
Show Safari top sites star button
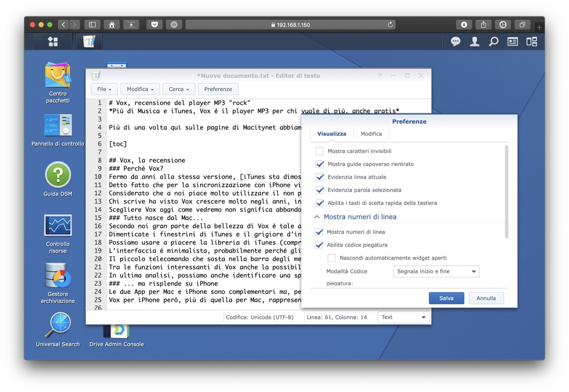click(131, 25)
